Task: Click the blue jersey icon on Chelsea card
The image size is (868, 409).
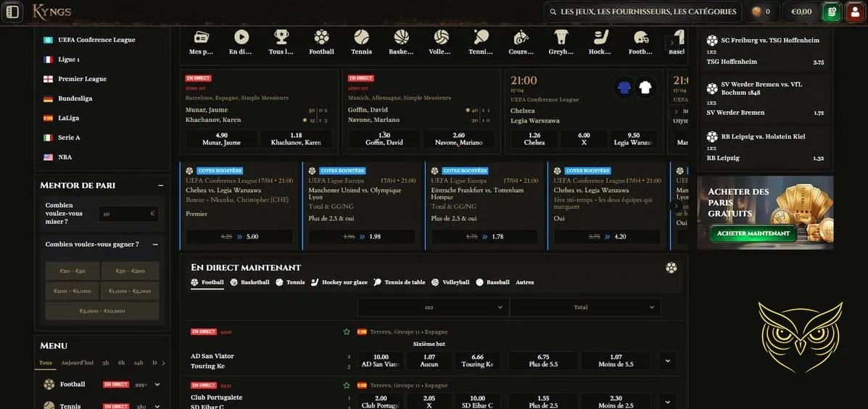Action: (624, 87)
